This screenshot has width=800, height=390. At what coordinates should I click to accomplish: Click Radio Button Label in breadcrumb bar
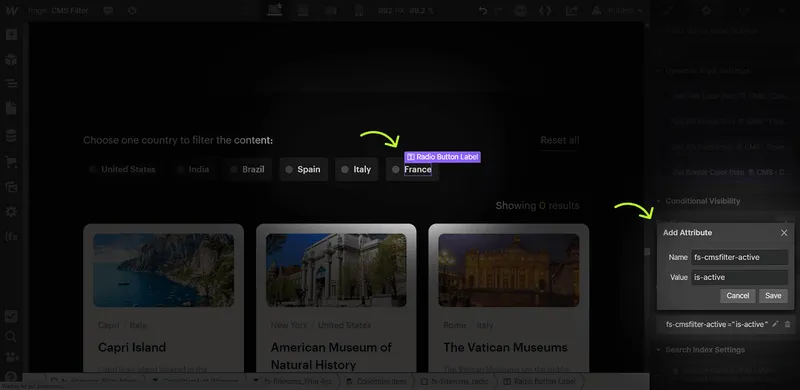[x=539, y=381]
